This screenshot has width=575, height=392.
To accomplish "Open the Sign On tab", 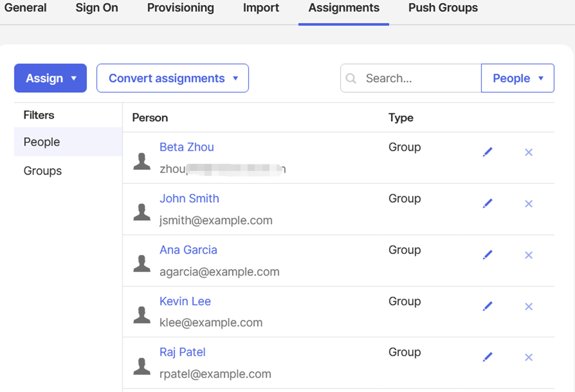I will 97,8.
